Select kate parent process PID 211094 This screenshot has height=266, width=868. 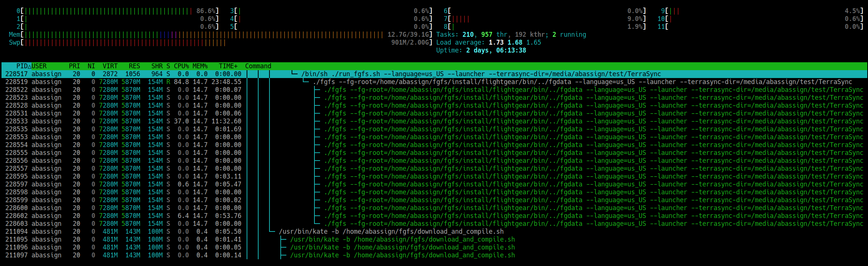click(x=434, y=231)
